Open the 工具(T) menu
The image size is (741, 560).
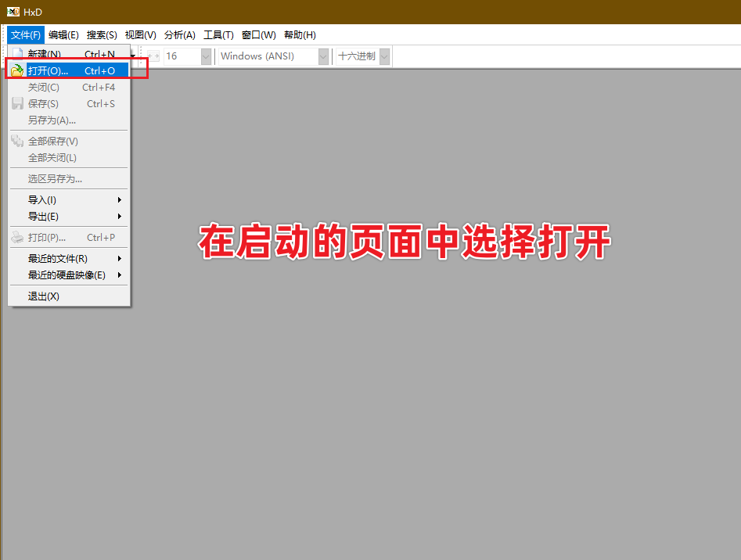[218, 35]
